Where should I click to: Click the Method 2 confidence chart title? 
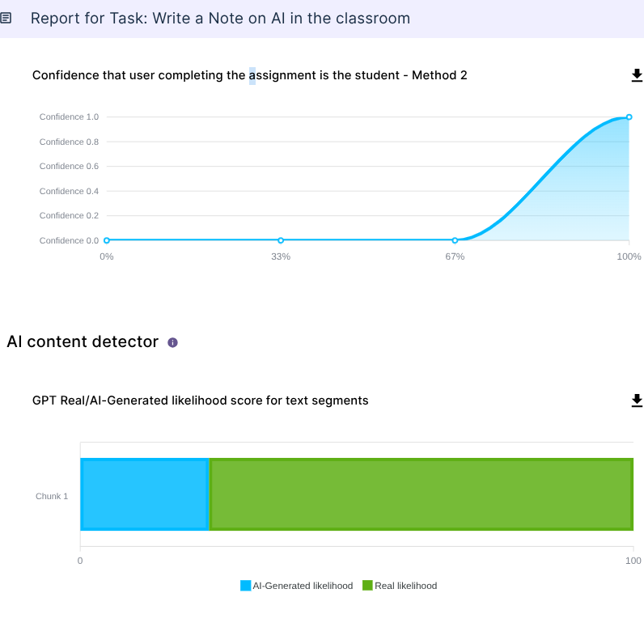249,75
